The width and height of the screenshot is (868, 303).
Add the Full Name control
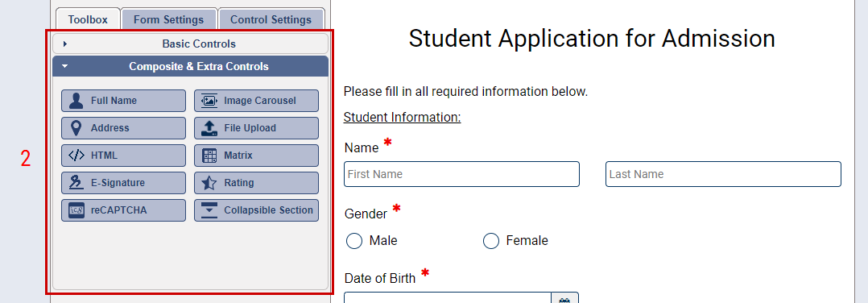pyautogui.click(x=123, y=101)
